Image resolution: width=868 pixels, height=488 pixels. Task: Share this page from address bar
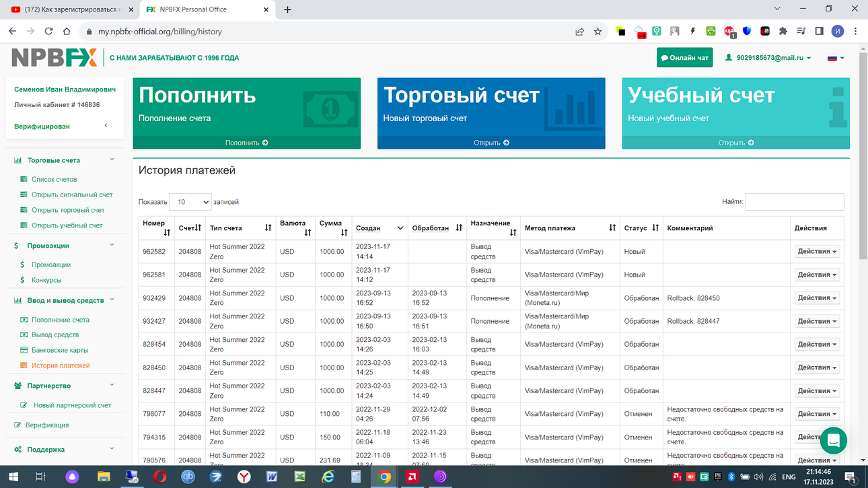[579, 31]
